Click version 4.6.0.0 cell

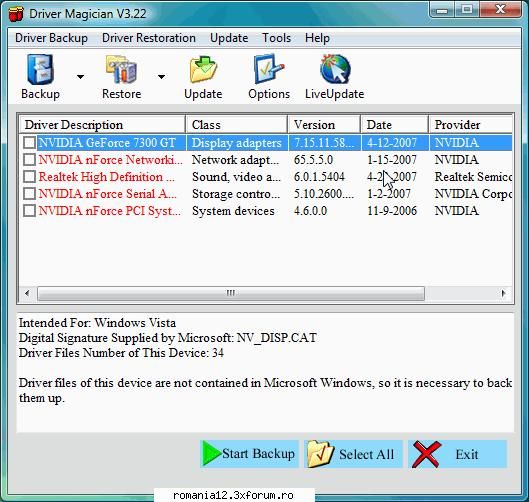pos(310,211)
